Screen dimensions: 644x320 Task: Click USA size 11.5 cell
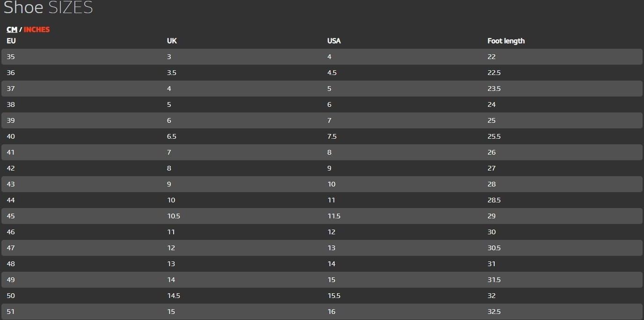334,216
